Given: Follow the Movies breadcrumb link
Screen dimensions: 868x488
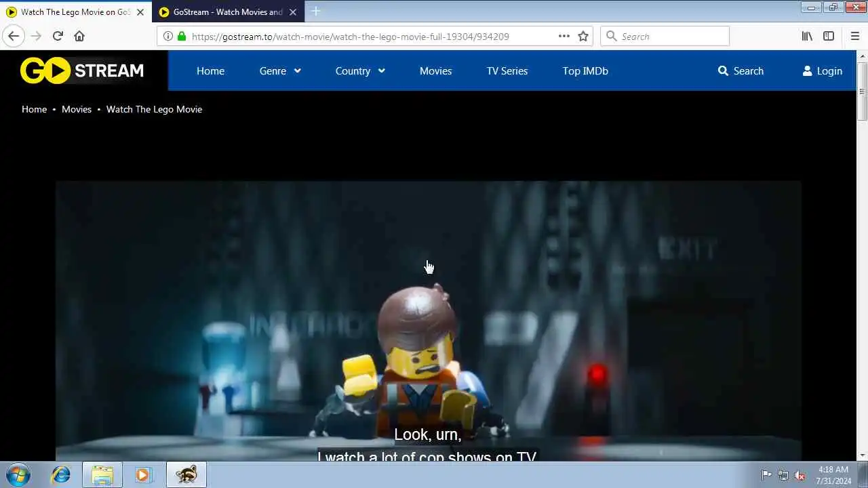Looking at the screenshot, I should point(77,109).
